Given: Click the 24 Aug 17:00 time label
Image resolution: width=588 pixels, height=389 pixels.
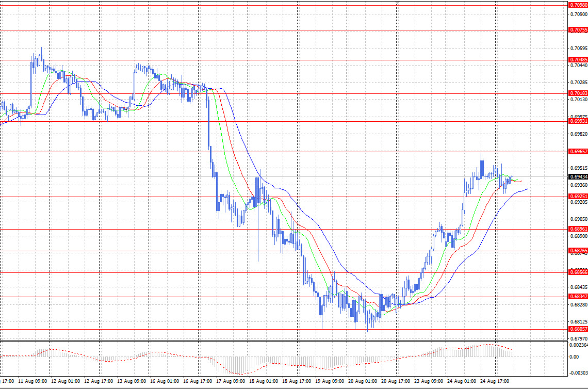Looking at the screenshot, I should point(495,381).
